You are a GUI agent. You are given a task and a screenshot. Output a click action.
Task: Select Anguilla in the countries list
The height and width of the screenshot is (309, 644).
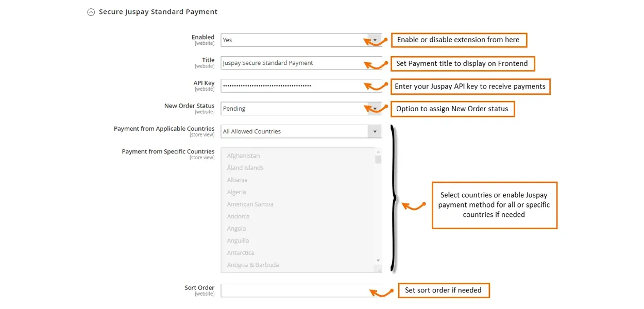click(x=238, y=241)
